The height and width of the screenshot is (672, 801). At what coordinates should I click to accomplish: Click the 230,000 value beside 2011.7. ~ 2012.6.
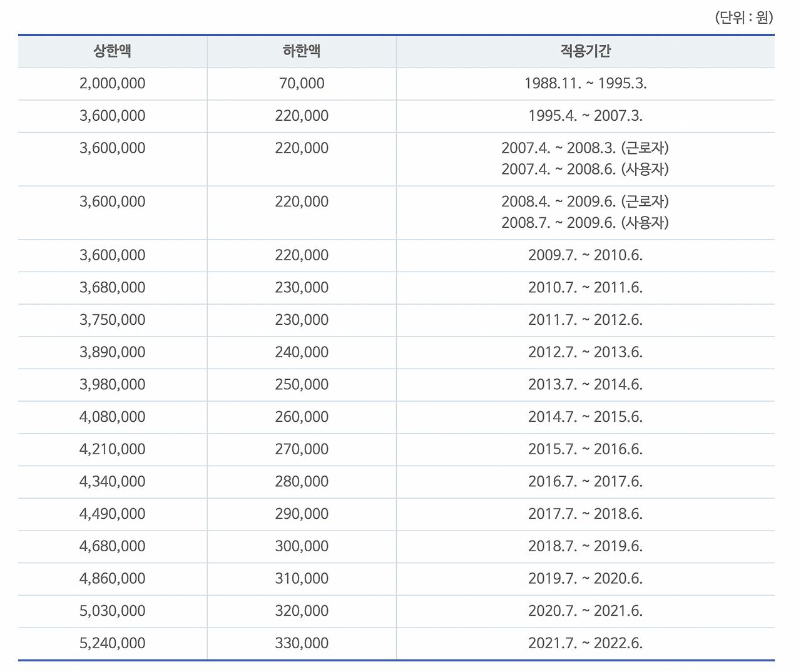pos(301,320)
